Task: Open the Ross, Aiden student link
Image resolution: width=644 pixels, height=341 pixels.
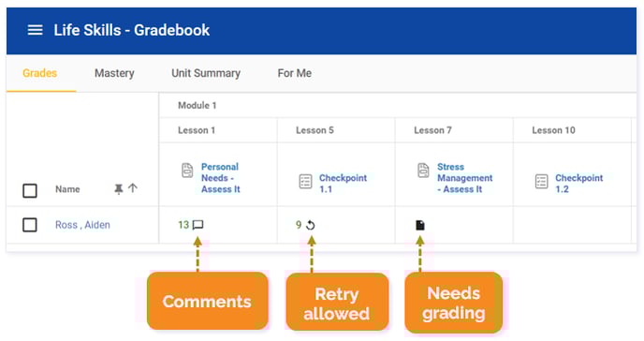Action: (x=82, y=225)
